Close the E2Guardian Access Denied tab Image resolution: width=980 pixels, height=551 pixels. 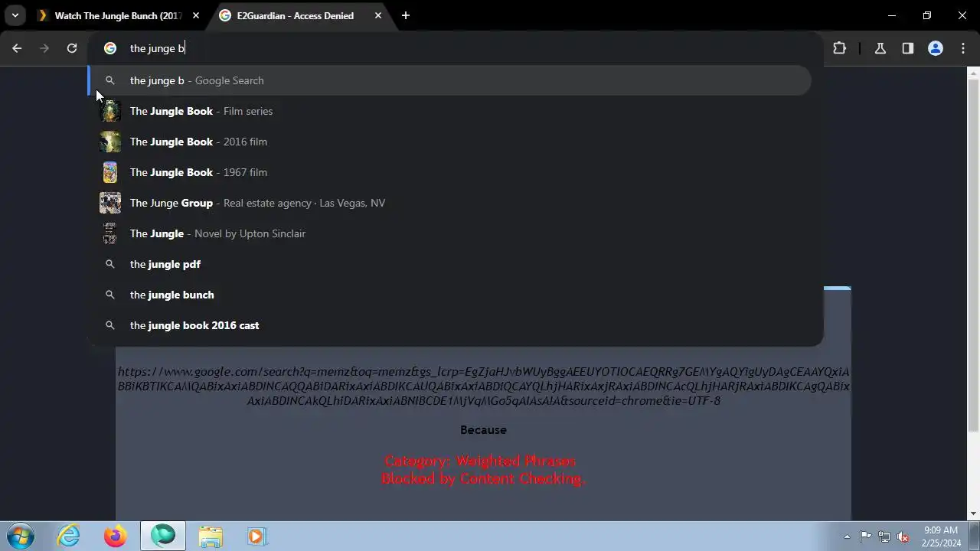[377, 15]
